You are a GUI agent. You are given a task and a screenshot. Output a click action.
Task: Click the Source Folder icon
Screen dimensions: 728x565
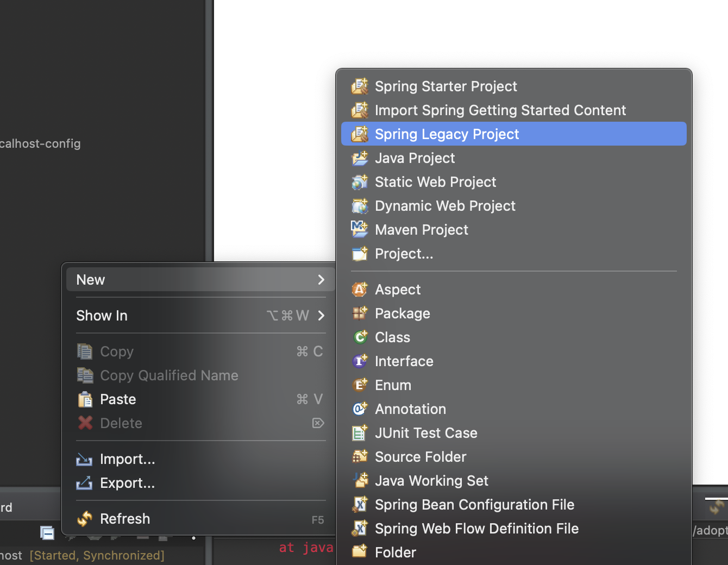pyautogui.click(x=360, y=457)
